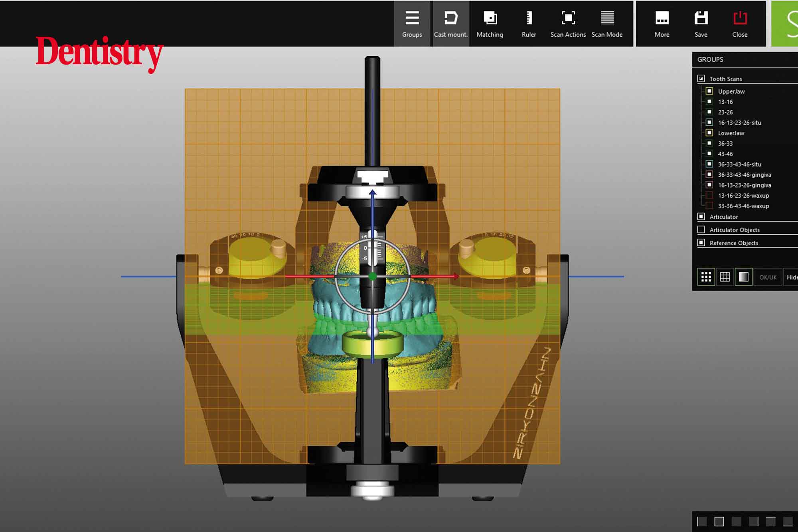798x532 pixels.
Task: Select the '13-16-23-26-waxup' row label
Action: (x=743, y=196)
